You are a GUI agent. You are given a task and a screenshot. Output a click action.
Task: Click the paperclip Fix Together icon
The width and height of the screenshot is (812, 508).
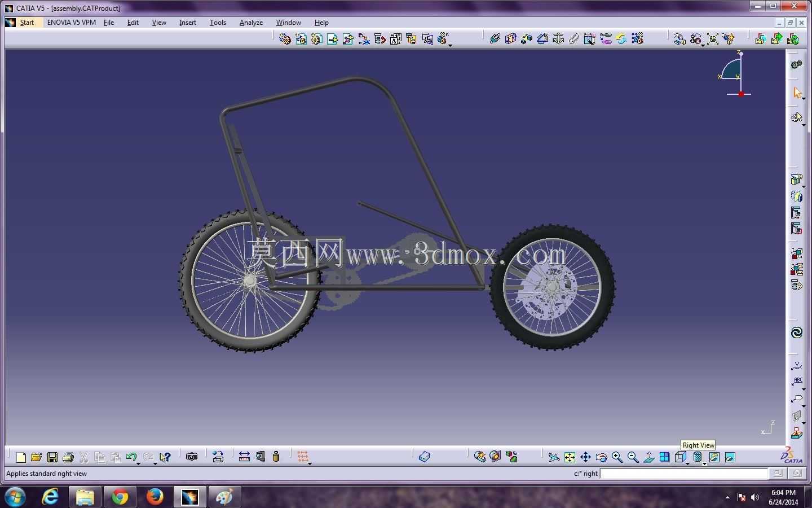tap(574, 39)
